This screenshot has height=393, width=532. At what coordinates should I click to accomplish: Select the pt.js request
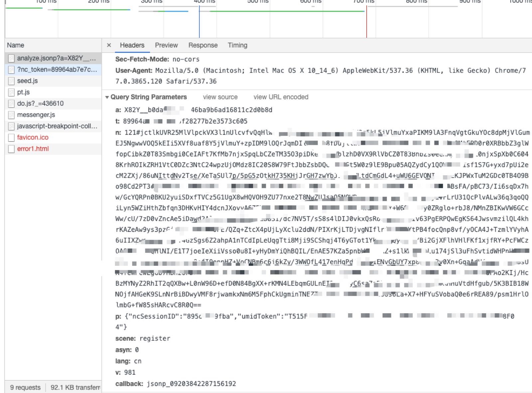pos(53,92)
